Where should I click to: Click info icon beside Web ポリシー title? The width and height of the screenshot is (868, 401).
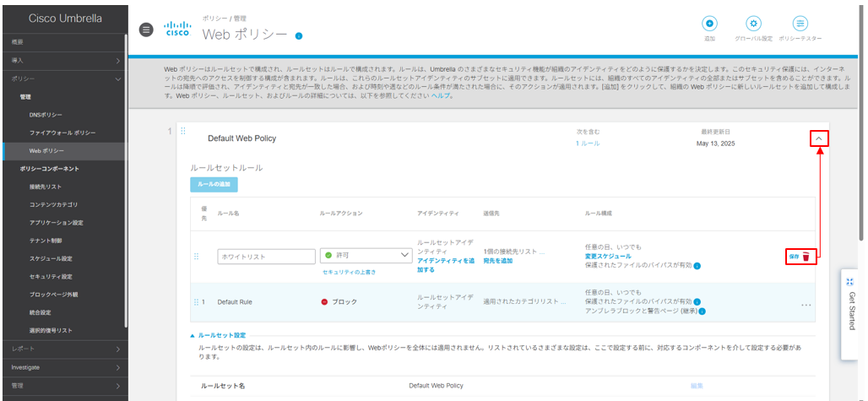pos(299,36)
